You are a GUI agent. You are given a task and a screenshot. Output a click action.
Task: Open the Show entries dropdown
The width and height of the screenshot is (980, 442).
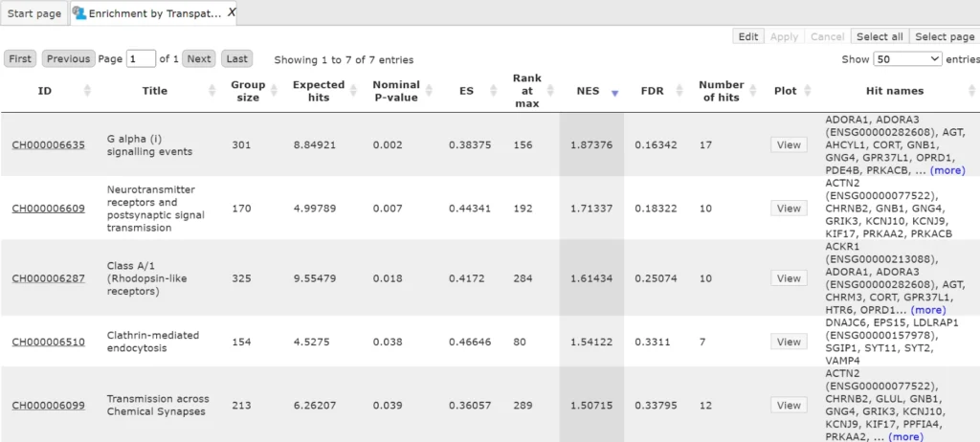click(907, 58)
